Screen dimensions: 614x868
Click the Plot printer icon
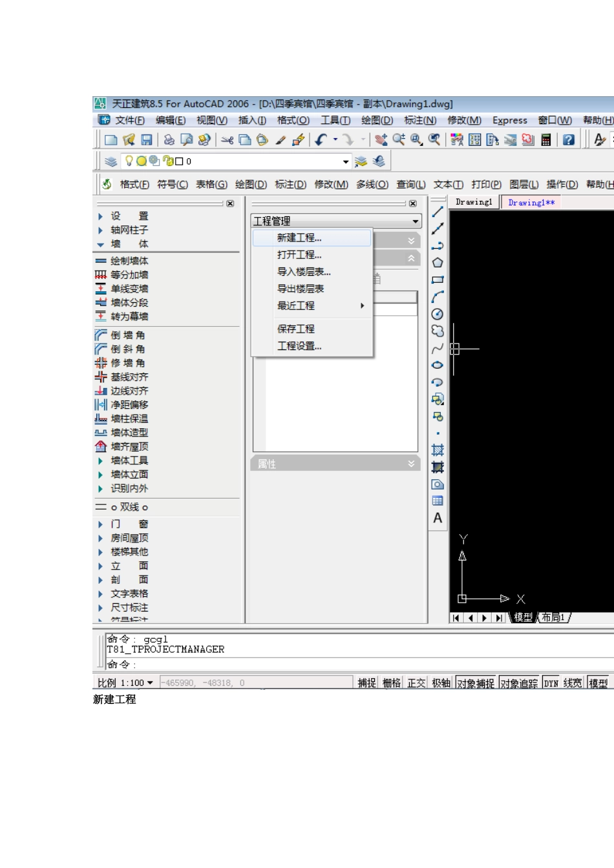(x=169, y=139)
